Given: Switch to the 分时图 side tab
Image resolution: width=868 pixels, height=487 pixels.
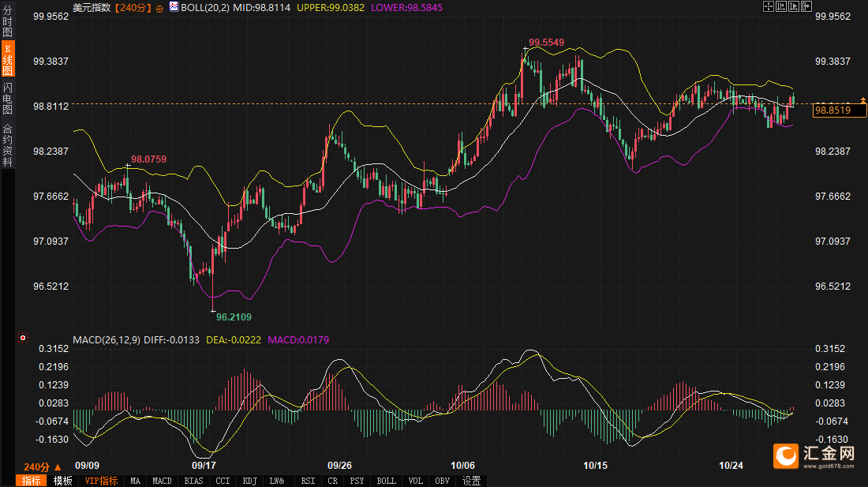Looking at the screenshot, I should 8,22.
